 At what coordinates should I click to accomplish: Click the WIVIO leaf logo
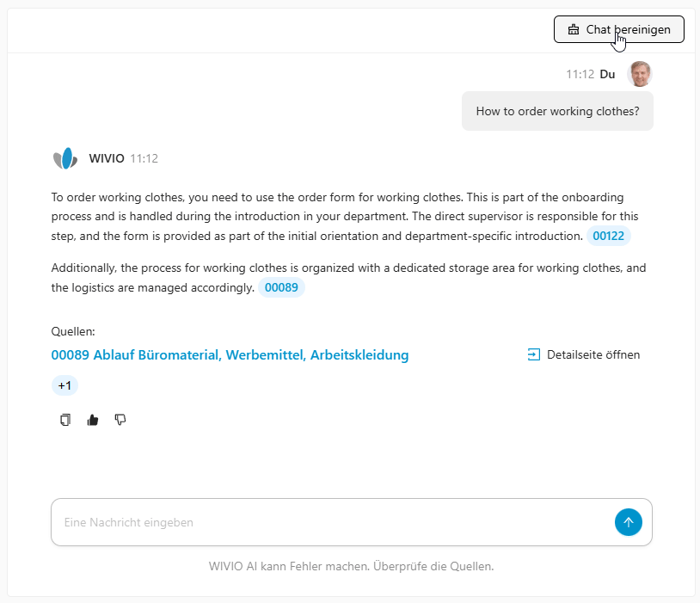(65, 158)
